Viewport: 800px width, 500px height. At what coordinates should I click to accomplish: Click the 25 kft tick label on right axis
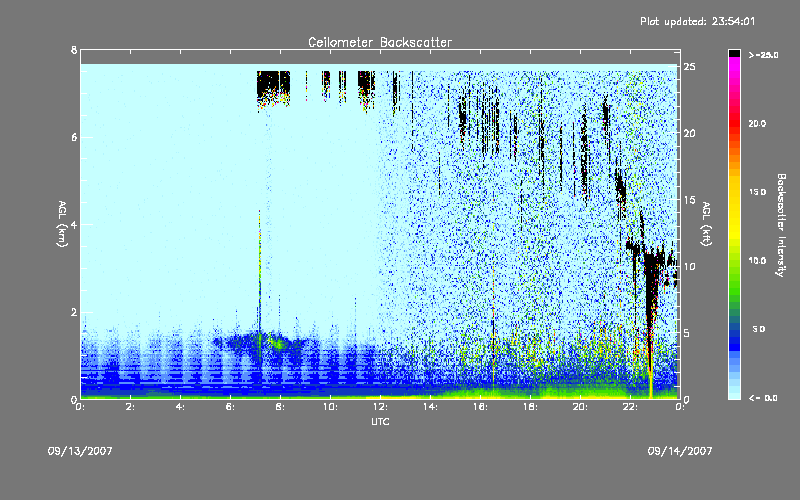tap(689, 67)
